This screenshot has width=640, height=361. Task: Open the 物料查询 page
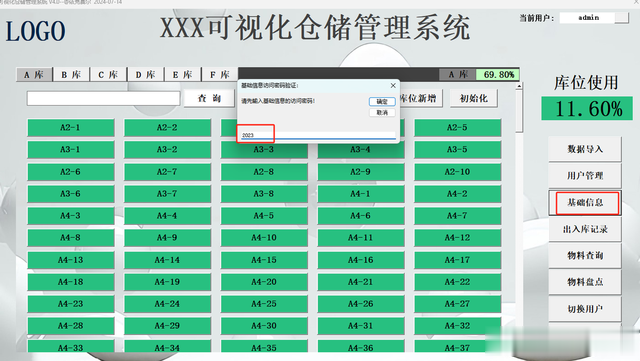[x=584, y=256]
